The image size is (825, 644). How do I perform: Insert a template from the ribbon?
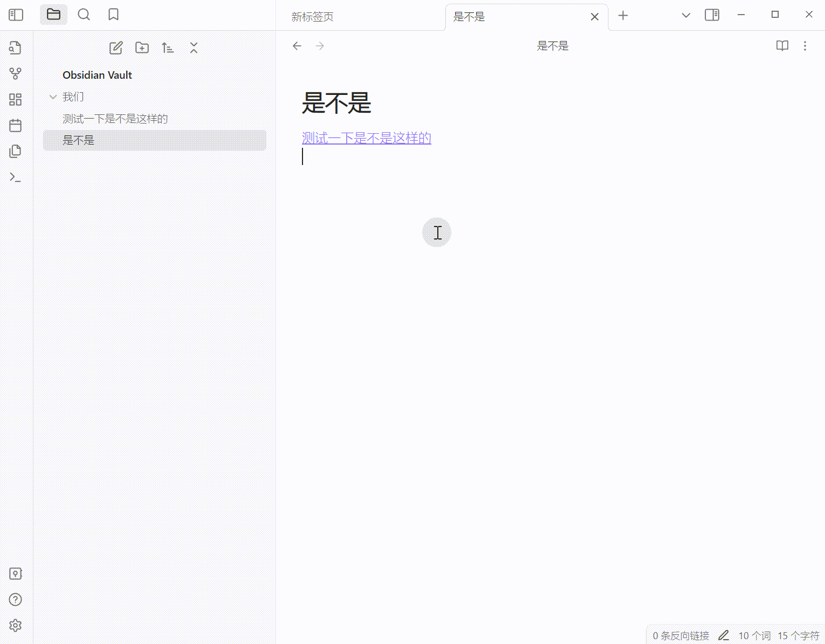coord(15,151)
